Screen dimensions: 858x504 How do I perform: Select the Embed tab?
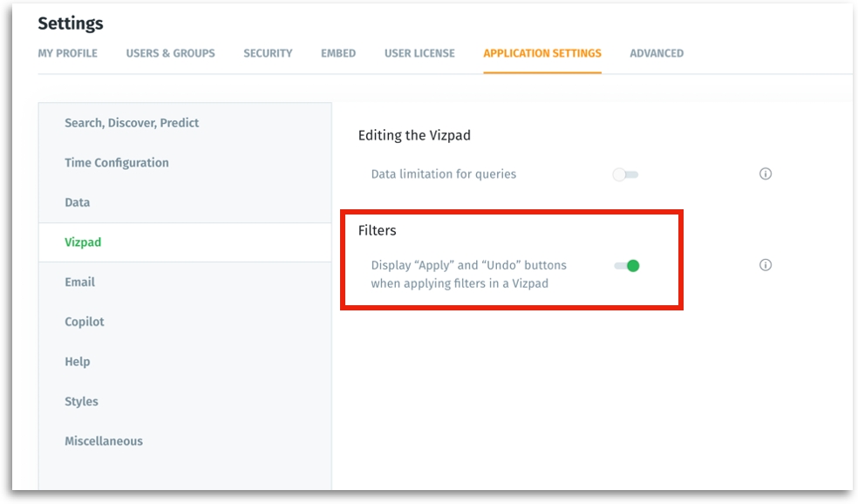pos(338,53)
